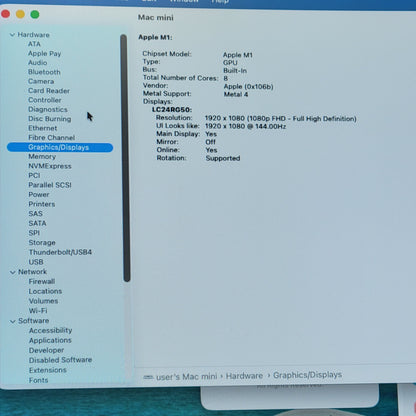Open the Volumes entry

(43, 301)
